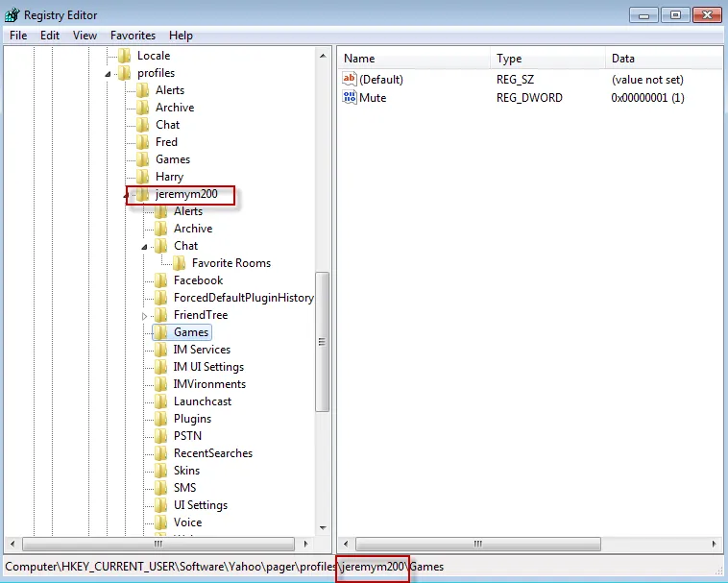Click the profiles folder icon
The width and height of the screenshot is (728, 583).
coord(124,73)
